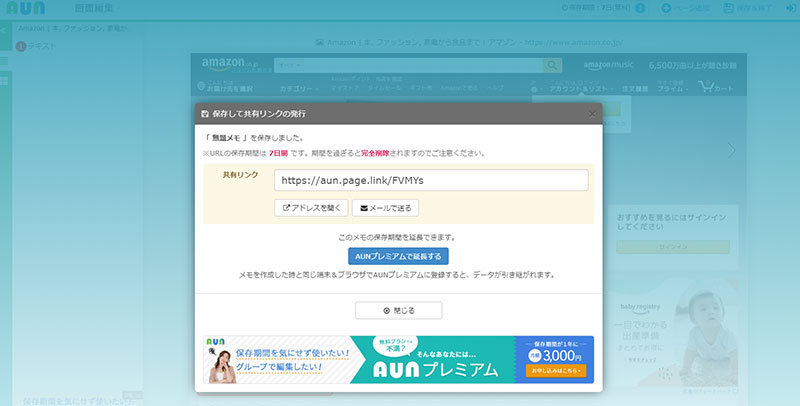Click the アドレスを開く button
The height and width of the screenshot is (406, 800).
(309, 208)
